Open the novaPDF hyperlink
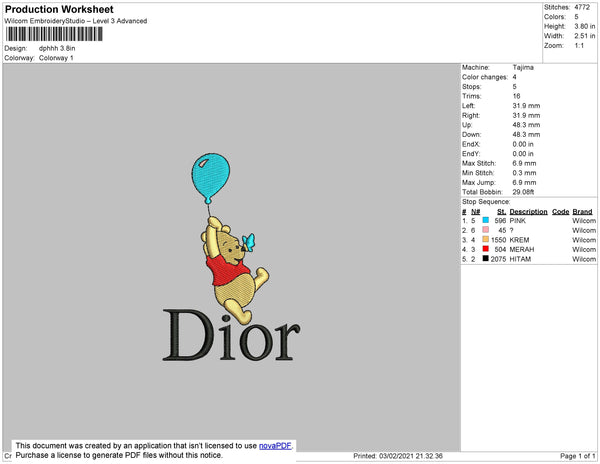The width and height of the screenshot is (600, 464). [x=275, y=446]
